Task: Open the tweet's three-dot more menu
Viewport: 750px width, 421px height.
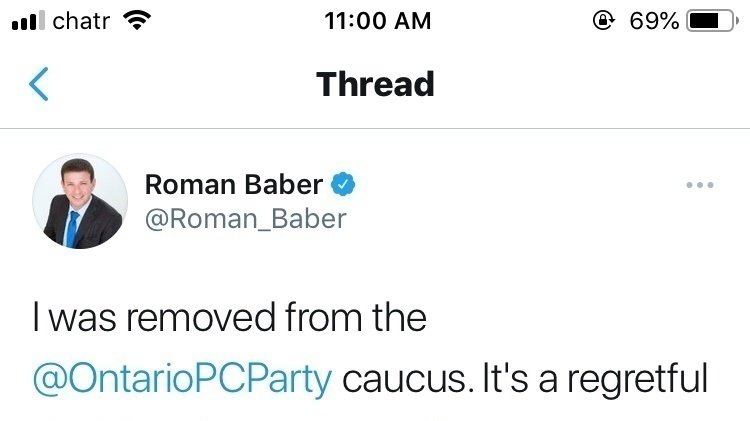Action: pos(700,185)
